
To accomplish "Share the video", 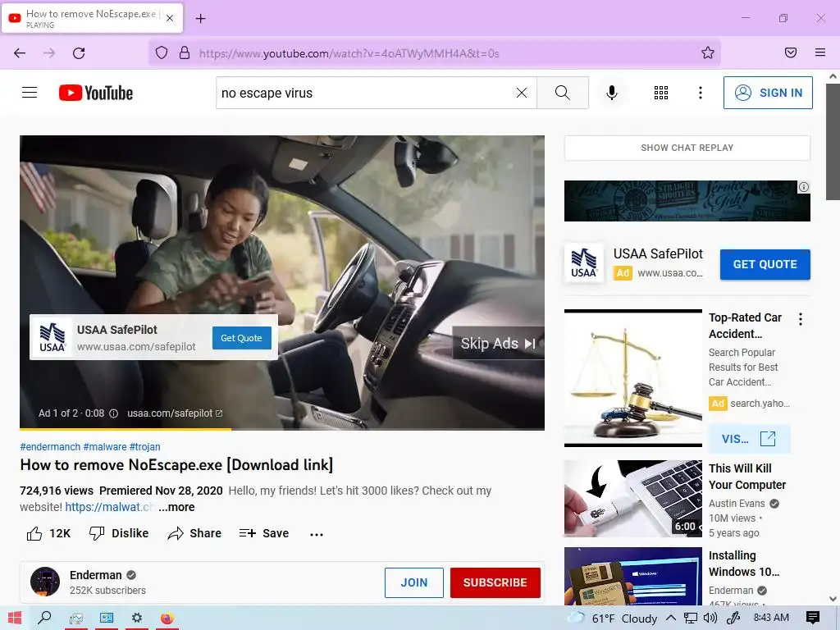I will pos(194,533).
